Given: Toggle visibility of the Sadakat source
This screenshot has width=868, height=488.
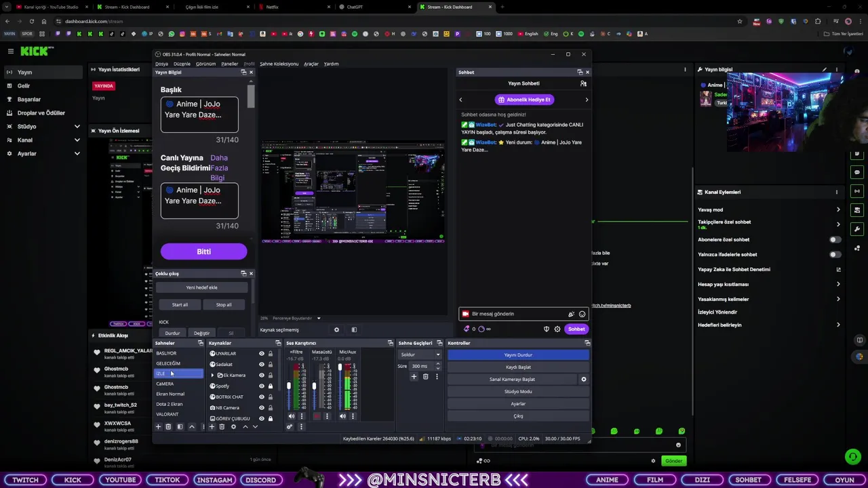Looking at the screenshot, I should point(261,365).
